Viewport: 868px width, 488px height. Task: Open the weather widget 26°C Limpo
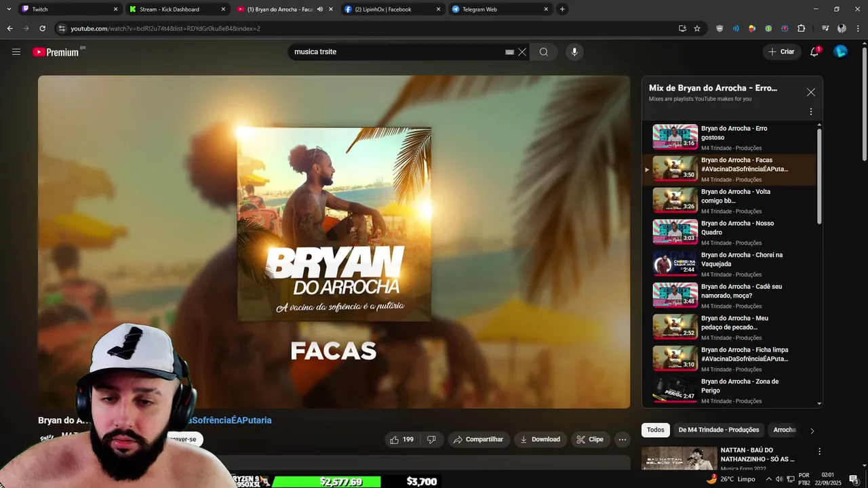(731, 479)
